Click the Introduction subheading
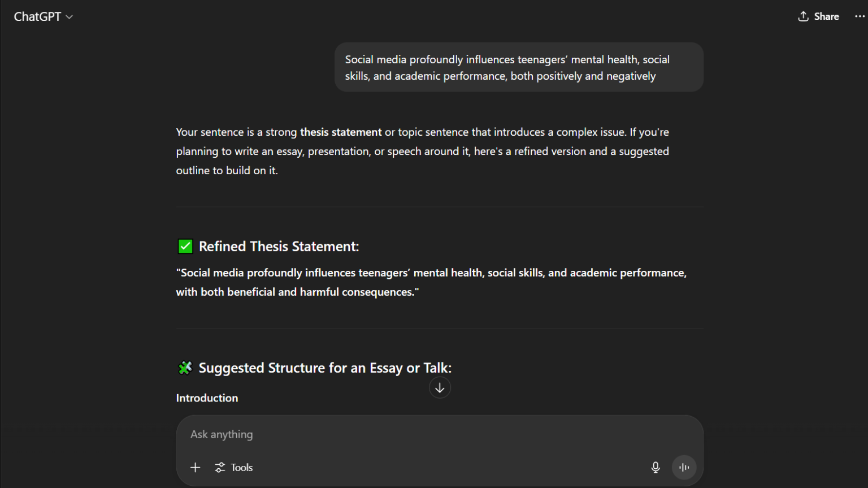Viewport: 868px width, 488px height. [207, 398]
